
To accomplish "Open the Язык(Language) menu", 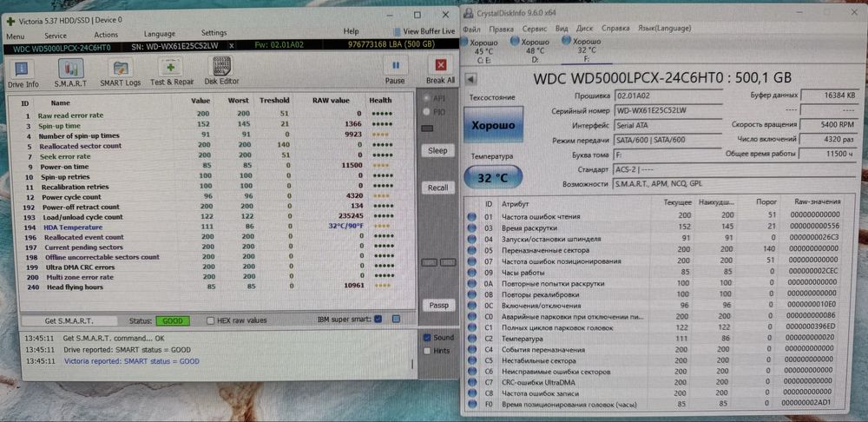I will (664, 29).
